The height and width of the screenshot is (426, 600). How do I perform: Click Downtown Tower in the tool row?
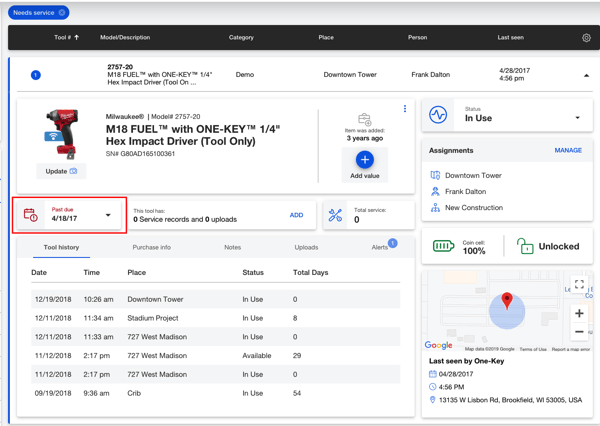(350, 75)
